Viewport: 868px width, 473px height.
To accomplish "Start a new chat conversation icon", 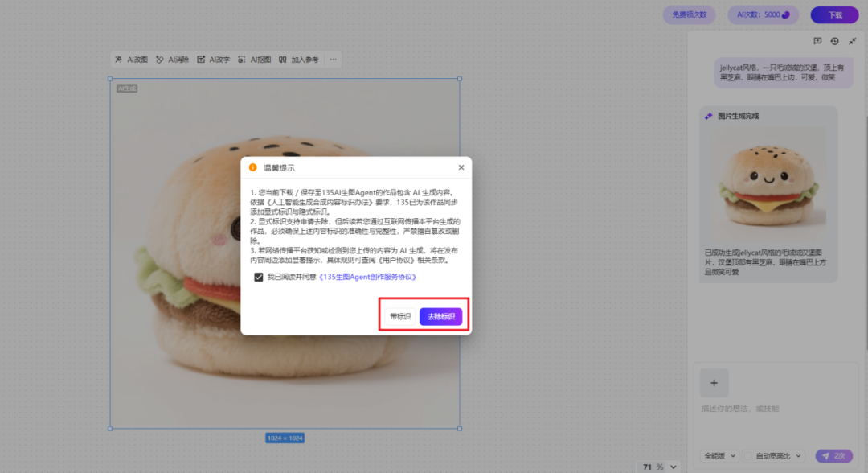I will tap(817, 41).
